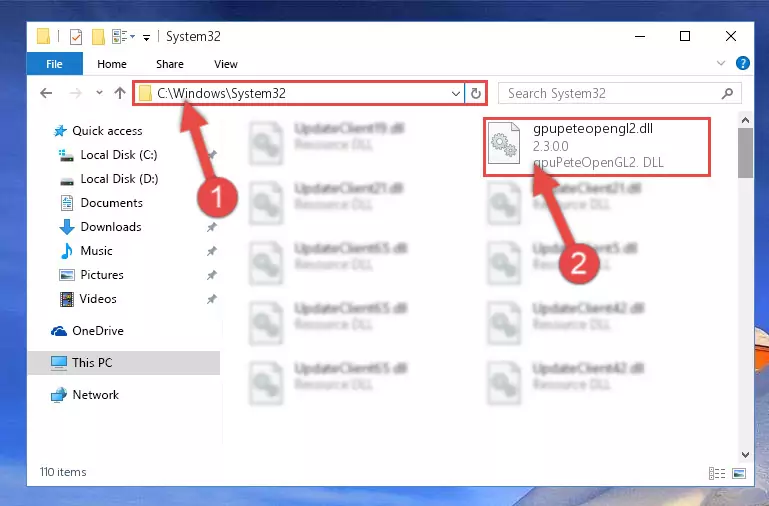Open Videos in the sidebar
This screenshot has height=506, width=769.
tap(98, 299)
